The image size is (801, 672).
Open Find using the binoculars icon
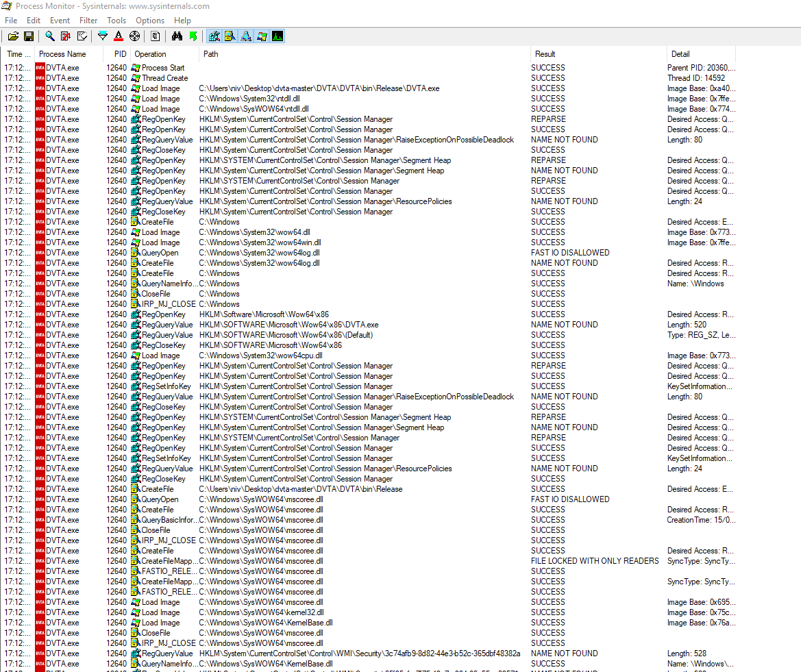177,36
